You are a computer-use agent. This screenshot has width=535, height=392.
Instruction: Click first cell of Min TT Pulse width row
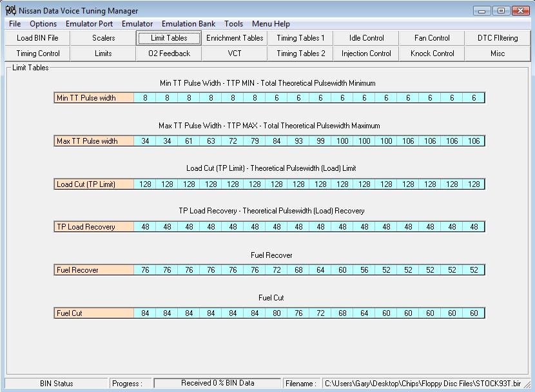pos(145,98)
